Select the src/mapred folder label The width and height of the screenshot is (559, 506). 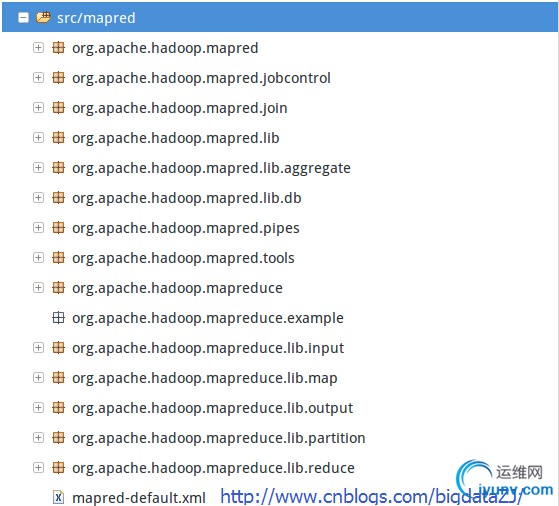(96, 18)
